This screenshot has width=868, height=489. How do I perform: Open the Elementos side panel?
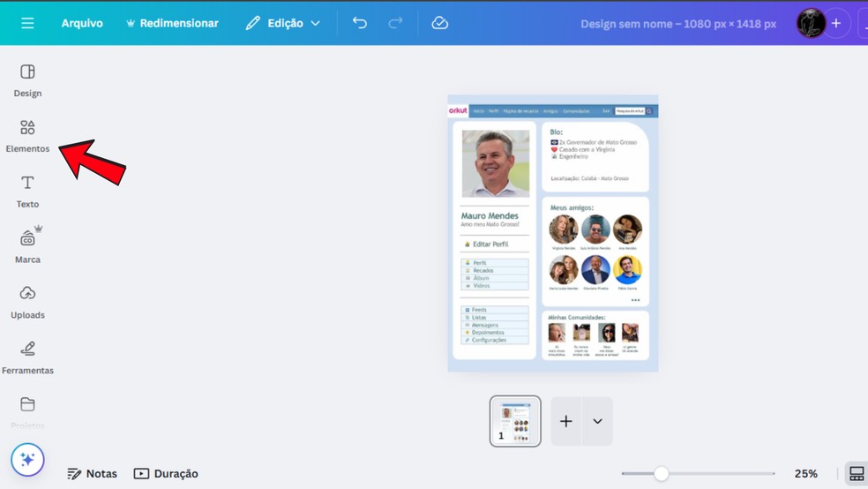pyautogui.click(x=27, y=136)
